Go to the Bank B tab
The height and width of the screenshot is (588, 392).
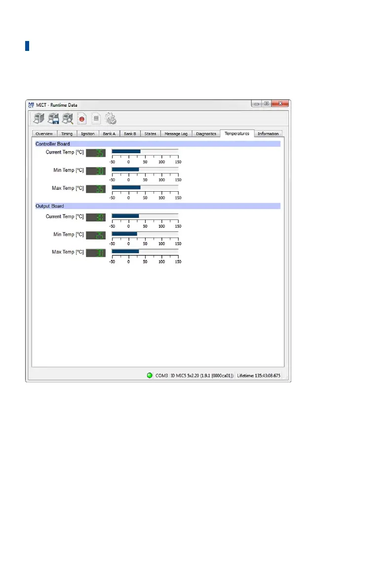tap(130, 134)
